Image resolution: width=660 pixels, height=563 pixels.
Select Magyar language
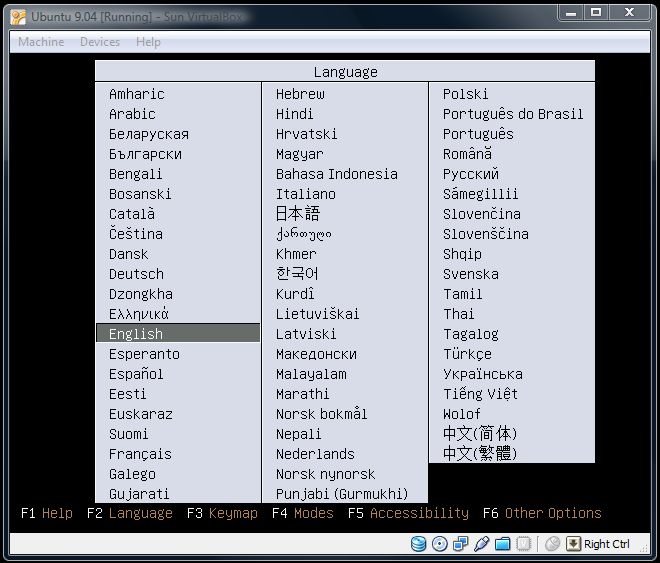299,154
